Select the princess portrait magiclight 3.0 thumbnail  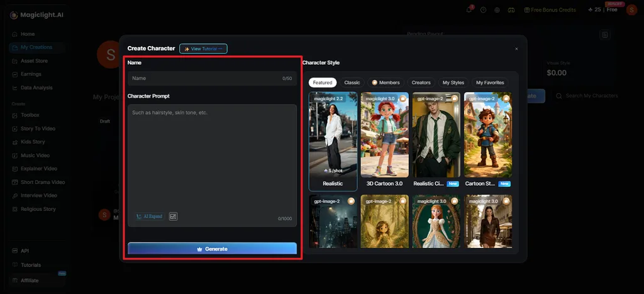click(x=436, y=221)
